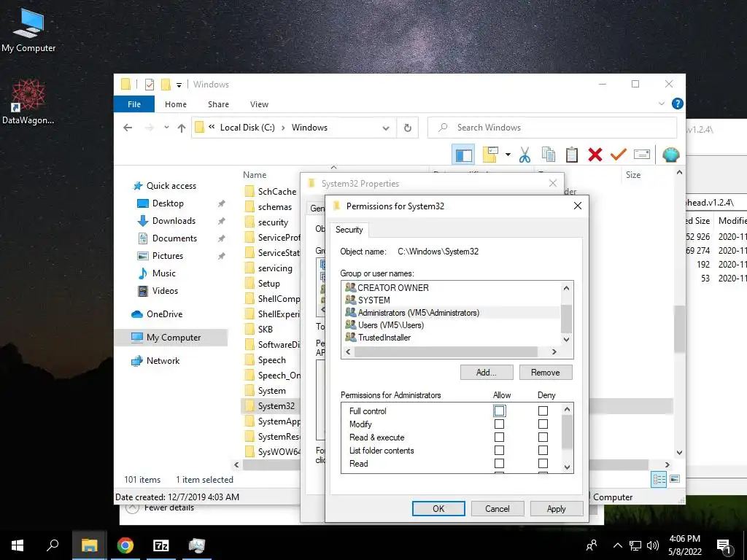Open the Share ribbon tab

click(x=218, y=104)
